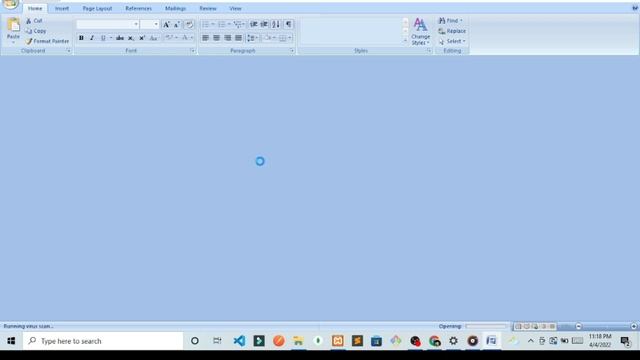Click the Windows Start button
The height and width of the screenshot is (360, 640).
pyautogui.click(x=11, y=341)
